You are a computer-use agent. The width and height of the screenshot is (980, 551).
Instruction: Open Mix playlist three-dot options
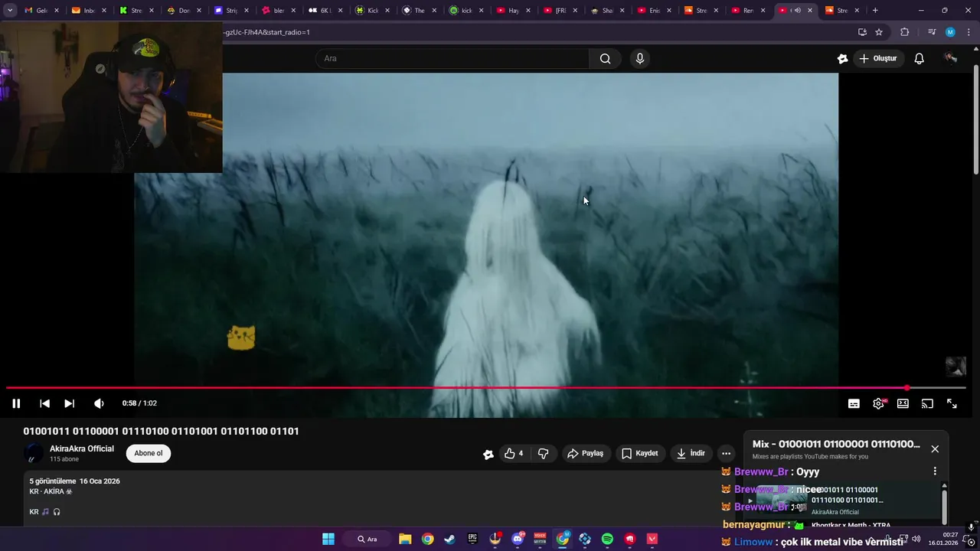(x=934, y=471)
